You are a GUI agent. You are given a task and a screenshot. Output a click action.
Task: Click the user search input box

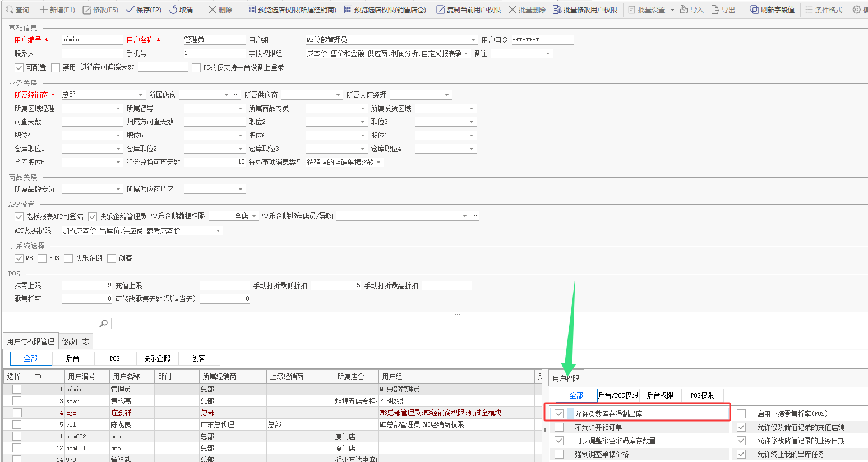(x=55, y=324)
